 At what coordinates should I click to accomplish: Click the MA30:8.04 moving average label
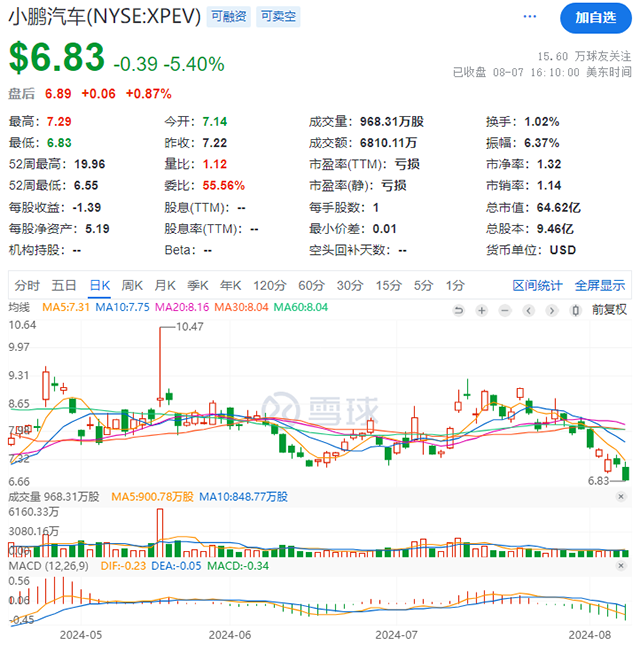point(241,307)
